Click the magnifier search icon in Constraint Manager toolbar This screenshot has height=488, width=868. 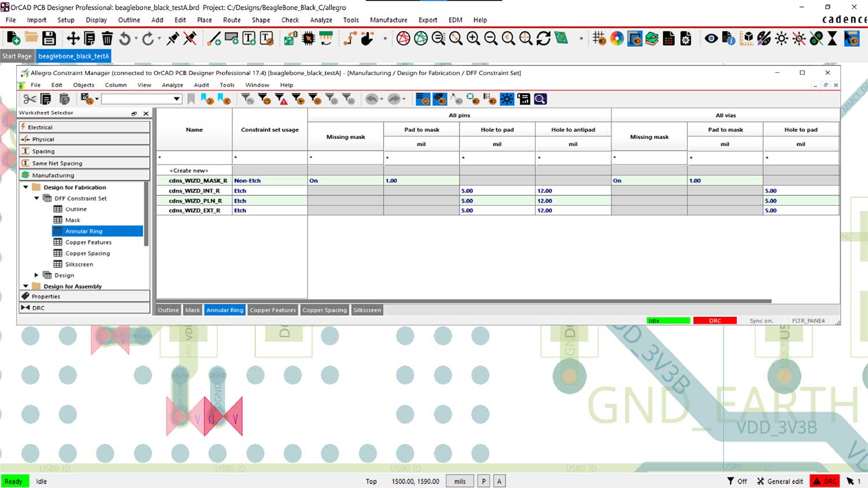coord(540,99)
